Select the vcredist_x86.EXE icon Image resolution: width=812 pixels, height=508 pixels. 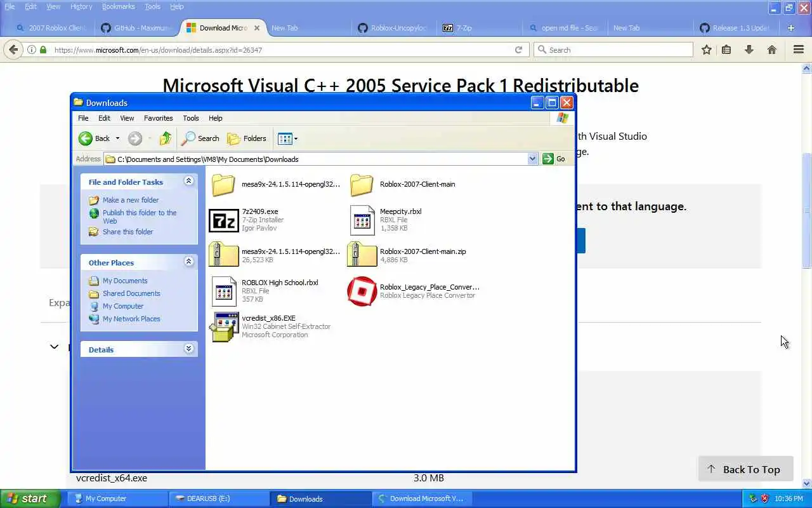224,326
